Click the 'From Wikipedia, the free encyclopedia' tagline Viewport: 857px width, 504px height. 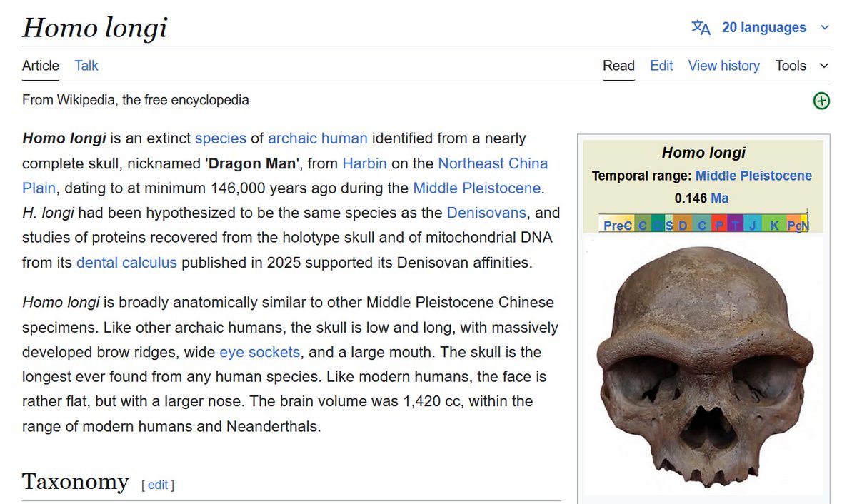pyautogui.click(x=136, y=100)
